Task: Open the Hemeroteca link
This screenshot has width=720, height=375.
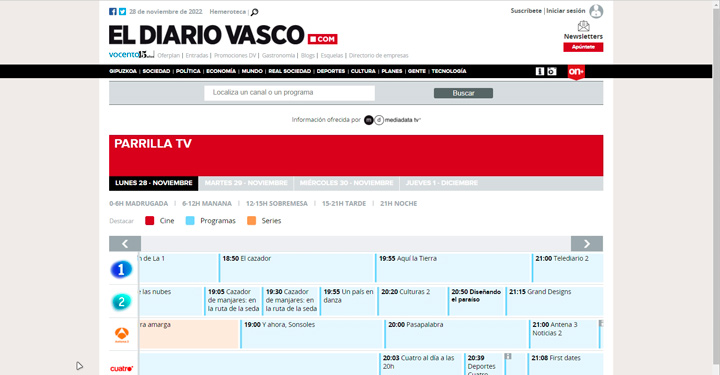Action: [x=228, y=12]
